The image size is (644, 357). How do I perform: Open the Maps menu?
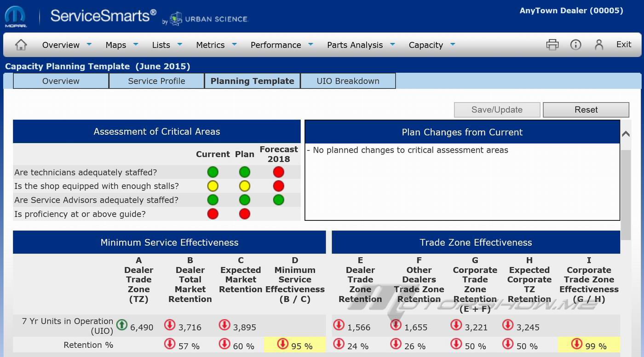tap(116, 45)
